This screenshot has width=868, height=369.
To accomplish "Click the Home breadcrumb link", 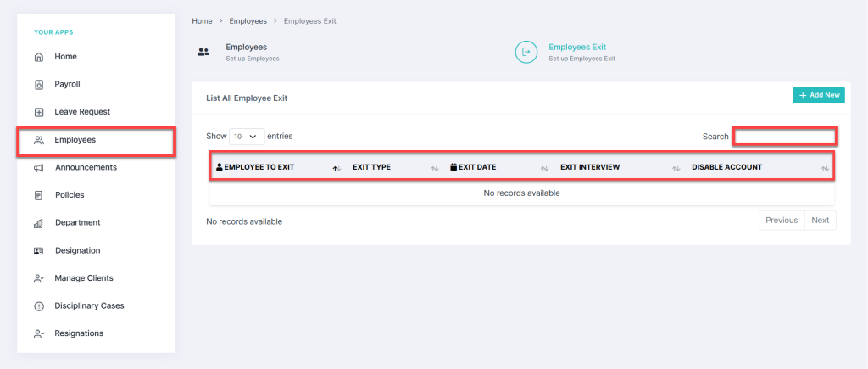I will [x=202, y=20].
